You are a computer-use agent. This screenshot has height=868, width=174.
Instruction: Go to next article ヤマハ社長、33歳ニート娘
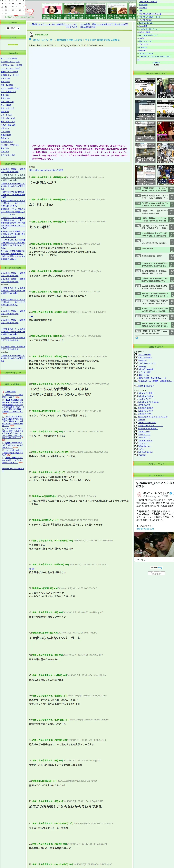tap(104, 26)
